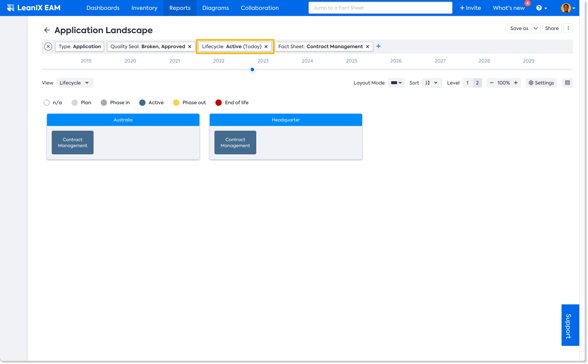The width and height of the screenshot is (588, 364).
Task: Click the 100% zoom level value
Action: (x=503, y=83)
